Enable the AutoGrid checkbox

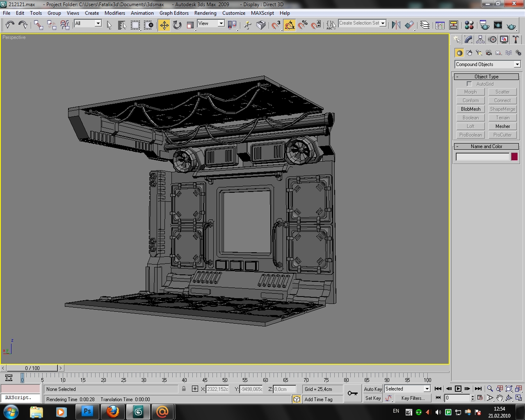469,84
